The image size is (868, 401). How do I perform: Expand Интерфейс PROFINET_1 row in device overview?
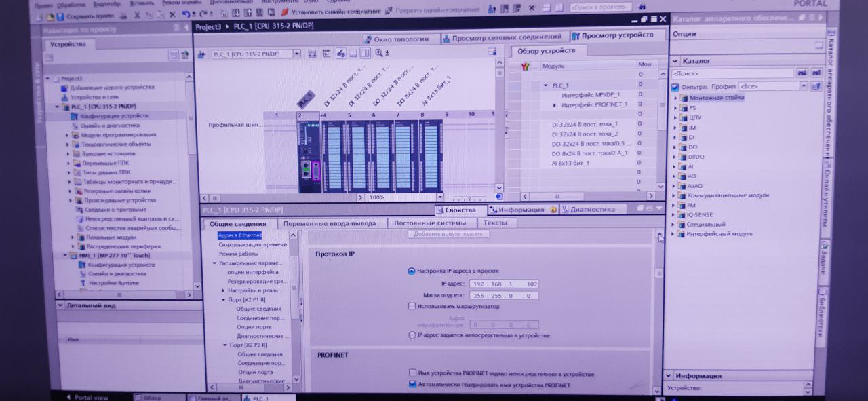[555, 105]
